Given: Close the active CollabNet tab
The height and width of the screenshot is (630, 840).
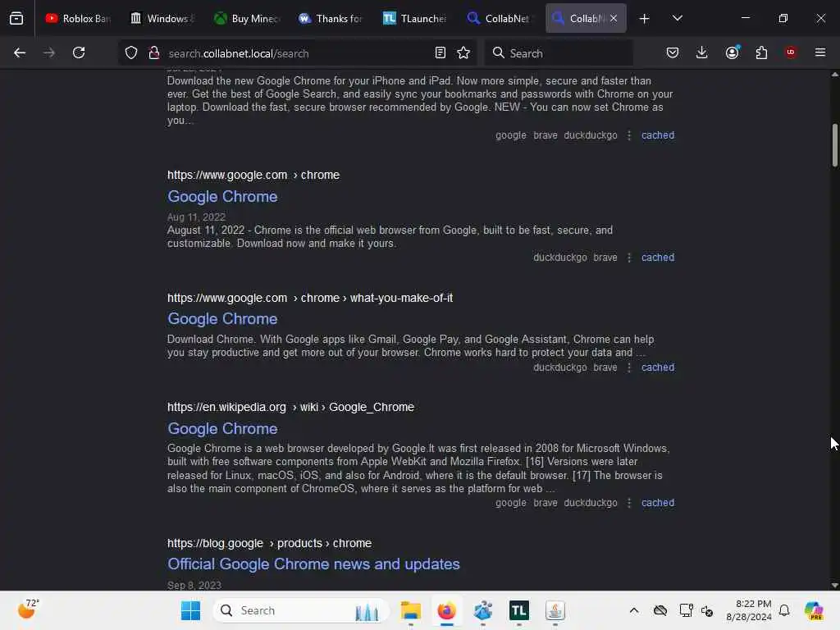Looking at the screenshot, I should tap(614, 19).
